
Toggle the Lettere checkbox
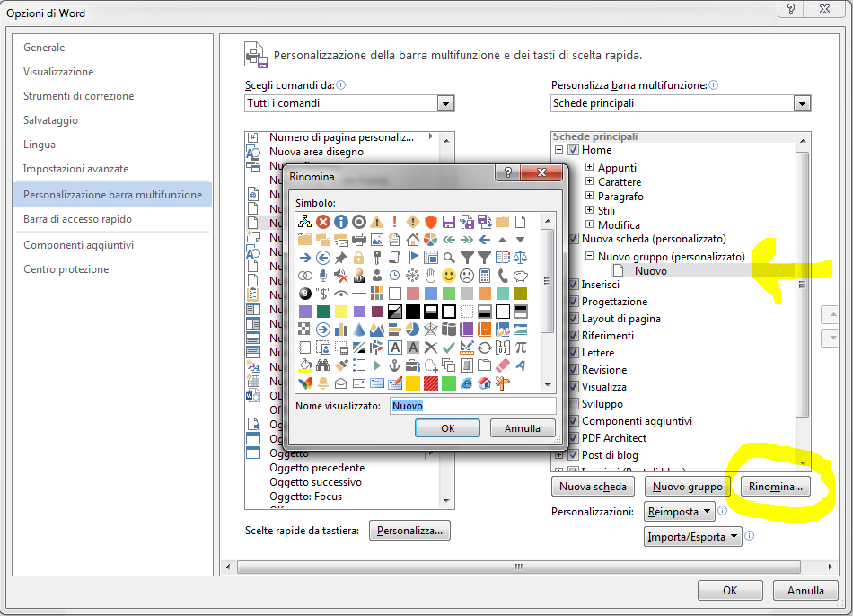(573, 353)
